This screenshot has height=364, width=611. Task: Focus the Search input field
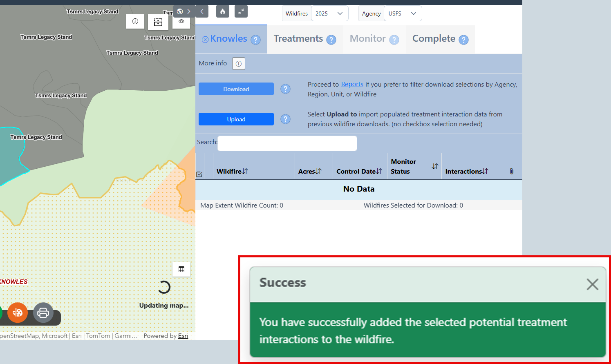(287, 143)
